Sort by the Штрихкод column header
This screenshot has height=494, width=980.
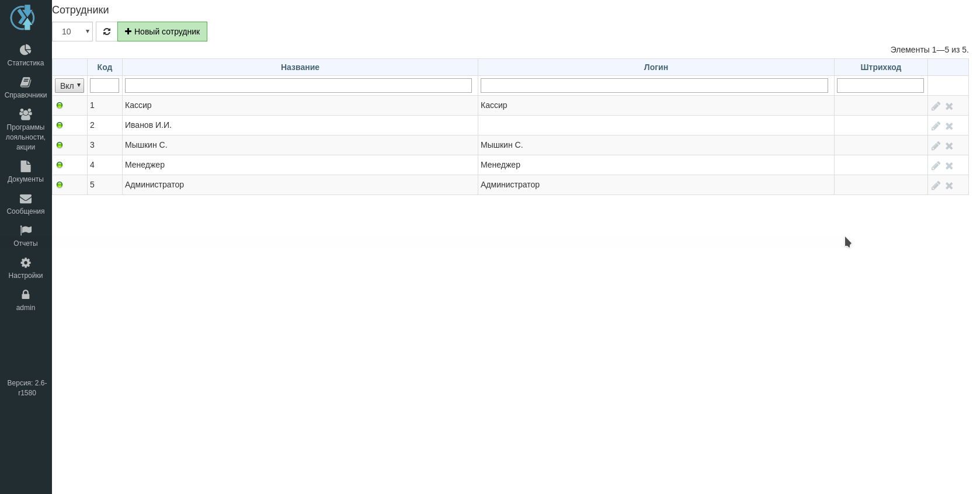pos(881,67)
